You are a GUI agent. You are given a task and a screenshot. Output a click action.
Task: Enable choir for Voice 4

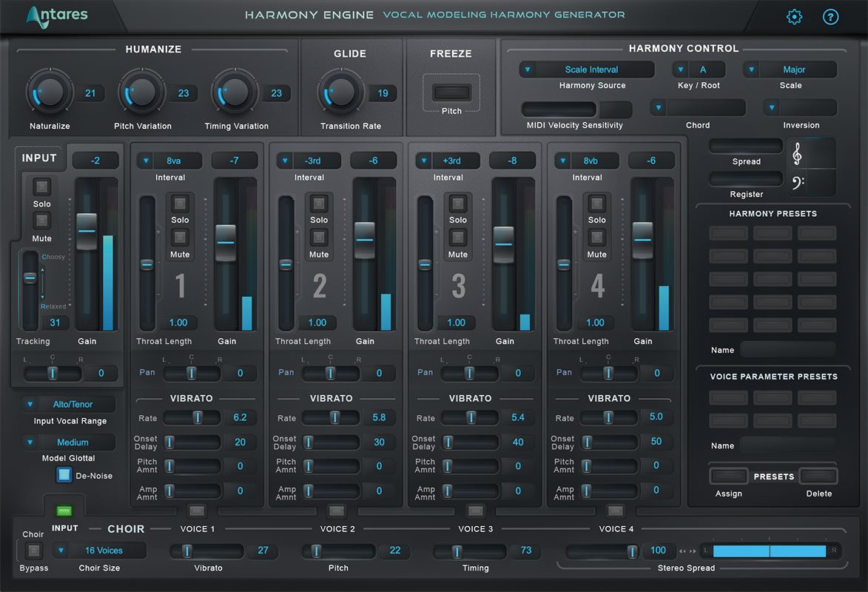tap(615, 510)
